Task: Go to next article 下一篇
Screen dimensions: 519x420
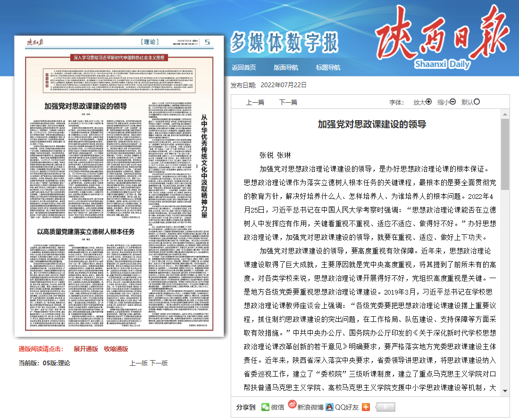Action: [288, 102]
